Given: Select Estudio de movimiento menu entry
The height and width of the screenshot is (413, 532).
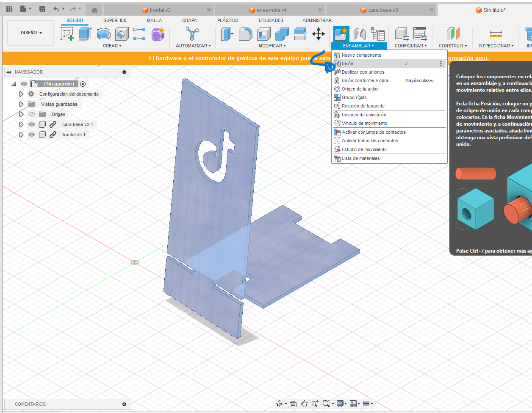Looking at the screenshot, I should [x=389, y=149].
